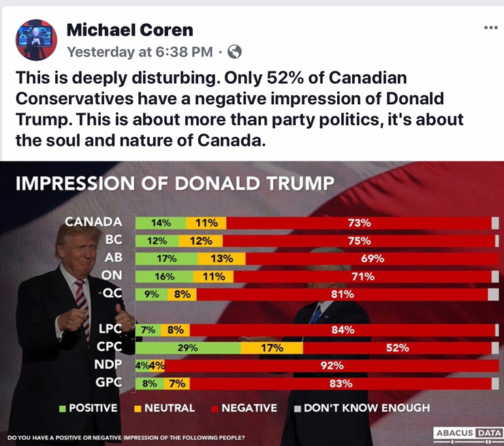Click the grey Don't Know Enough legend square
Viewport: 504px width, 446px height.
(296, 408)
